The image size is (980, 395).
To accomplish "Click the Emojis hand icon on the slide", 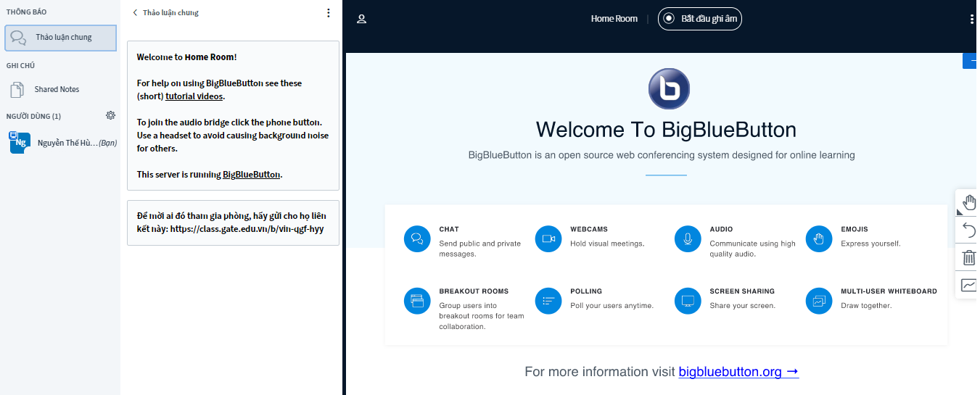I will pos(819,239).
